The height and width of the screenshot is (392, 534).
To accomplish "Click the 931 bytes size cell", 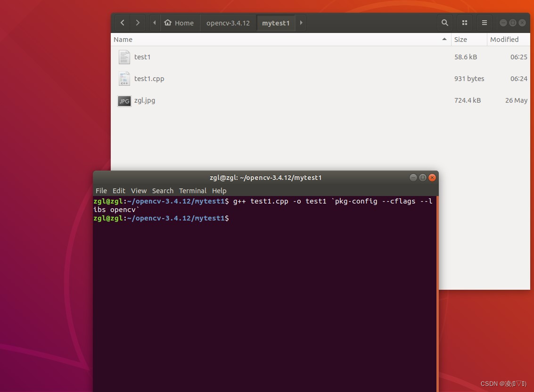I will pos(469,79).
